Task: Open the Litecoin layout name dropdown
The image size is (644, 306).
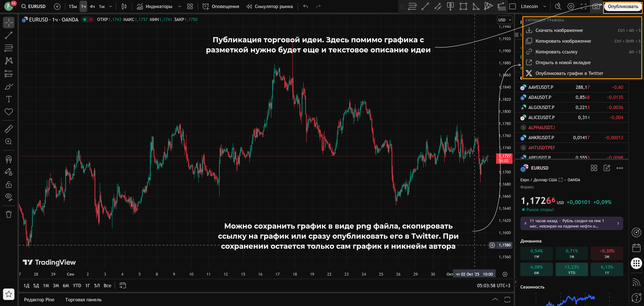Action: [x=545, y=7]
